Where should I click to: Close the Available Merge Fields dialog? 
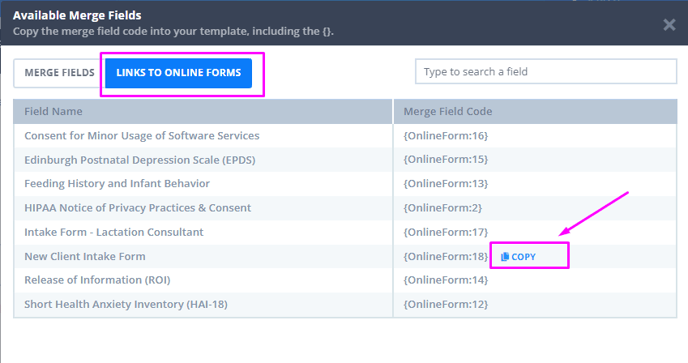(669, 25)
